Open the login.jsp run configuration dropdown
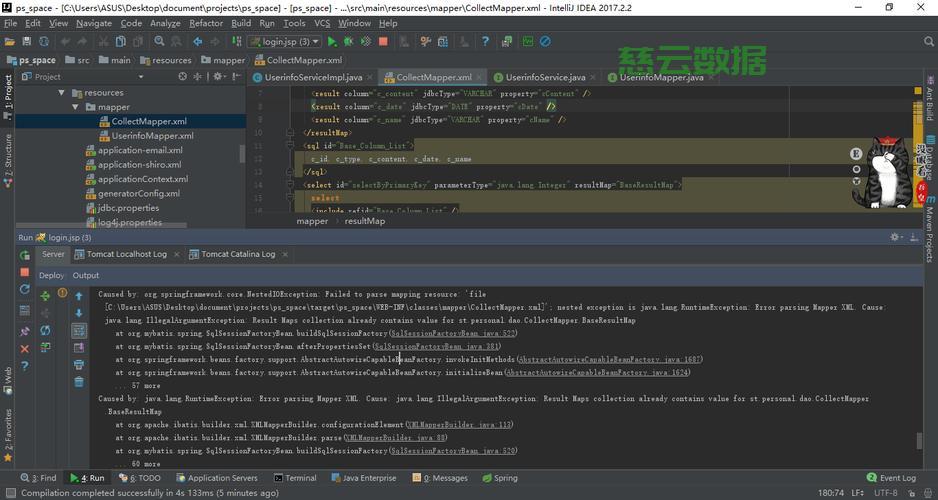 pos(285,42)
